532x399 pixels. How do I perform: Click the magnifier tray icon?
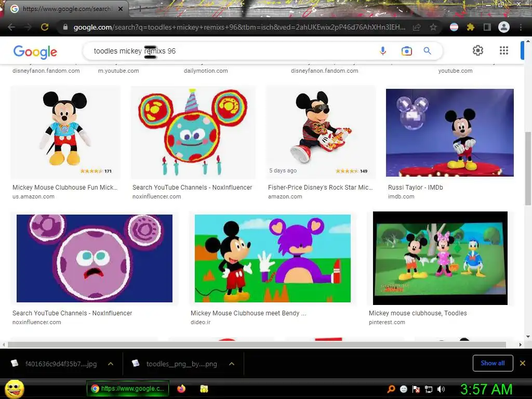pos(391,389)
